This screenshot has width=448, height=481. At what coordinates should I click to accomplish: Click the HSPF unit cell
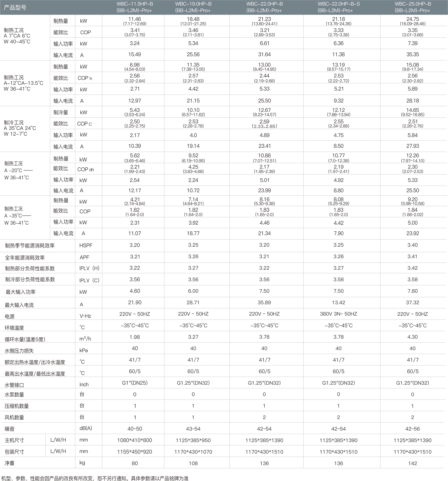tap(86, 245)
